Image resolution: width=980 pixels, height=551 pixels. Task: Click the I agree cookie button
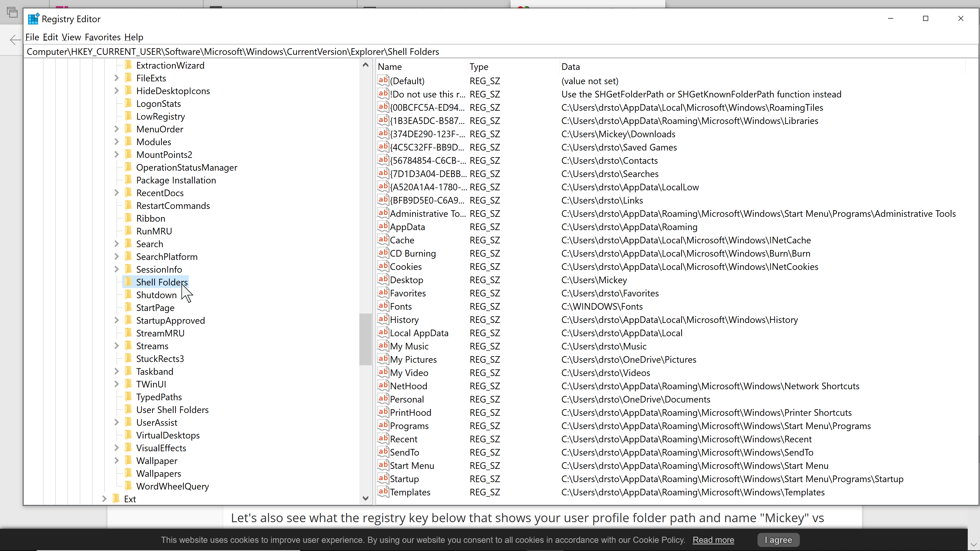coord(778,540)
